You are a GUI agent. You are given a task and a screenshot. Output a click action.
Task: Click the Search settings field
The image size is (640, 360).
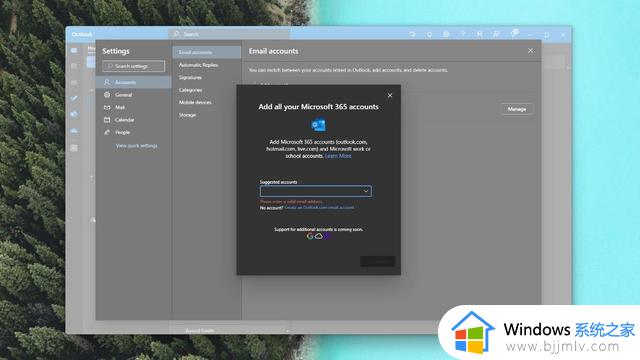click(x=134, y=66)
